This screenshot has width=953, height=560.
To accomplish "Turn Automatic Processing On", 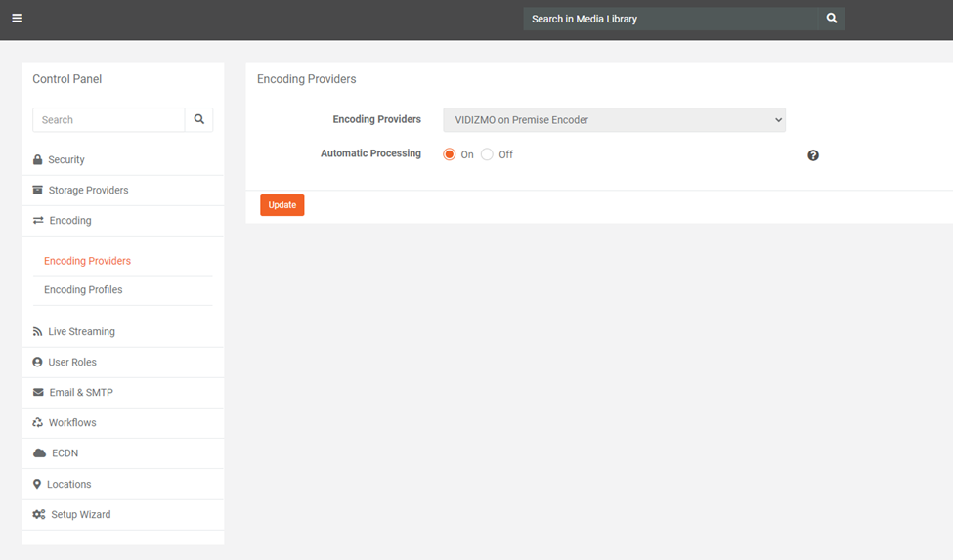I will click(x=450, y=154).
